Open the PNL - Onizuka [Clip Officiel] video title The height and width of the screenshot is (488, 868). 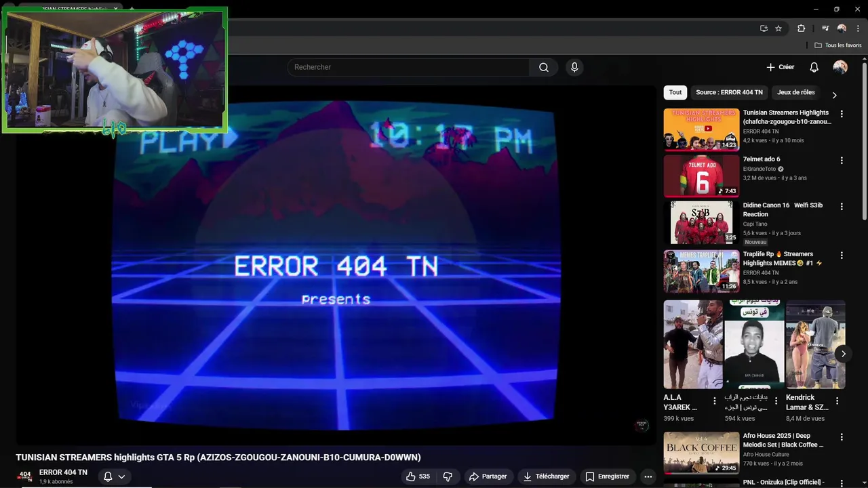click(x=783, y=483)
